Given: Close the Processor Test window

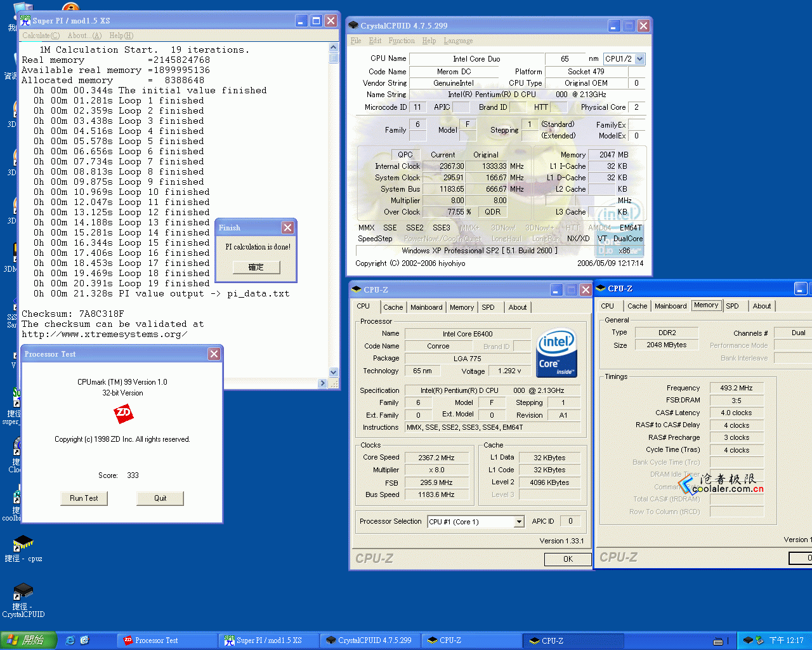Looking at the screenshot, I should pyautogui.click(x=214, y=354).
